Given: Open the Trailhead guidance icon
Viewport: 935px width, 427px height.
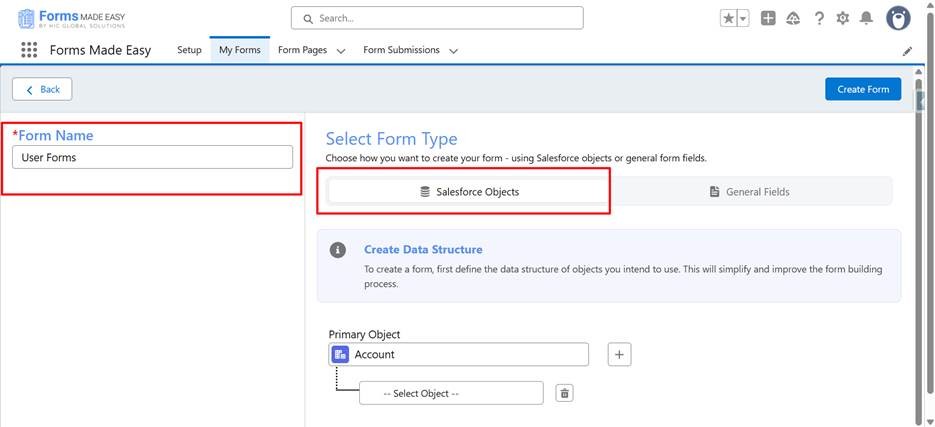Looking at the screenshot, I should (x=793, y=18).
